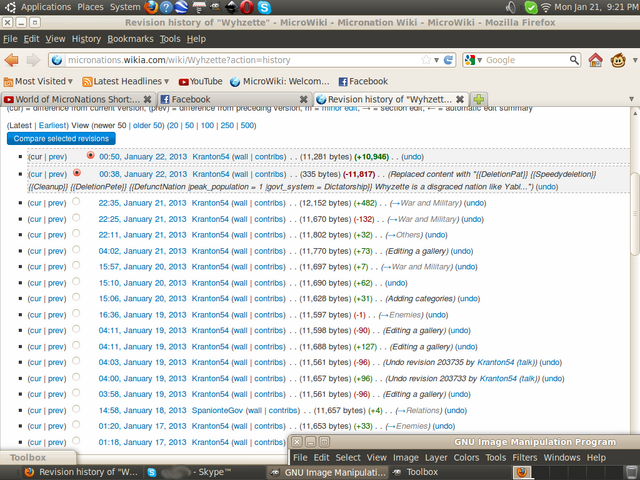Open the Layer menu in GIMP window
The image size is (640, 480).
click(x=436, y=458)
